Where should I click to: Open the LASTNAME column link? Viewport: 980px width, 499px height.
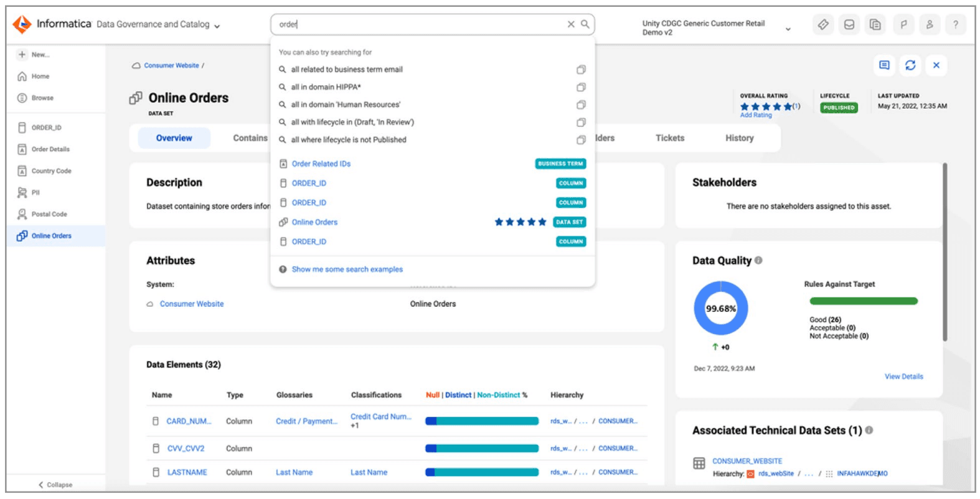pyautogui.click(x=187, y=472)
